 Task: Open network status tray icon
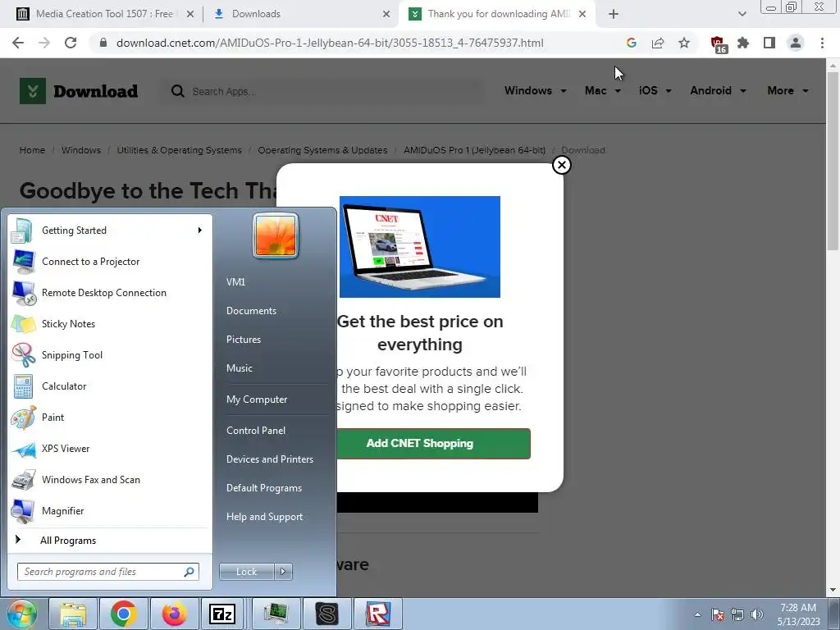click(737, 614)
